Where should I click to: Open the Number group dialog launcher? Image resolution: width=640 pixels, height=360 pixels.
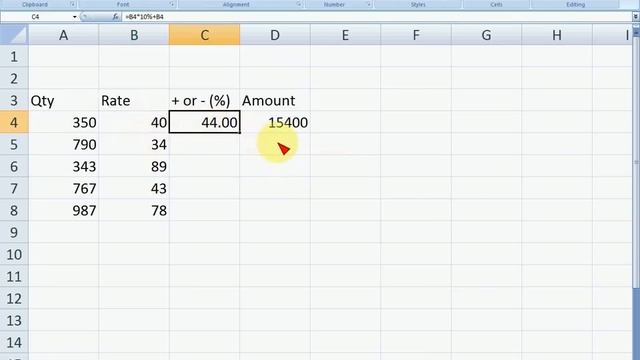point(368,4)
